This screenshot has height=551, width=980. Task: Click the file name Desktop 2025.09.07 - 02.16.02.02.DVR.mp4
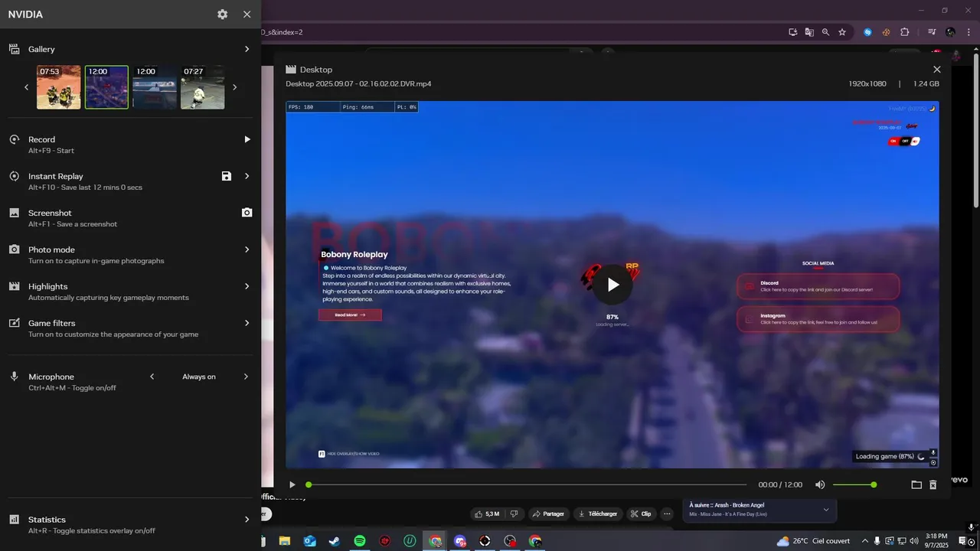pos(358,83)
